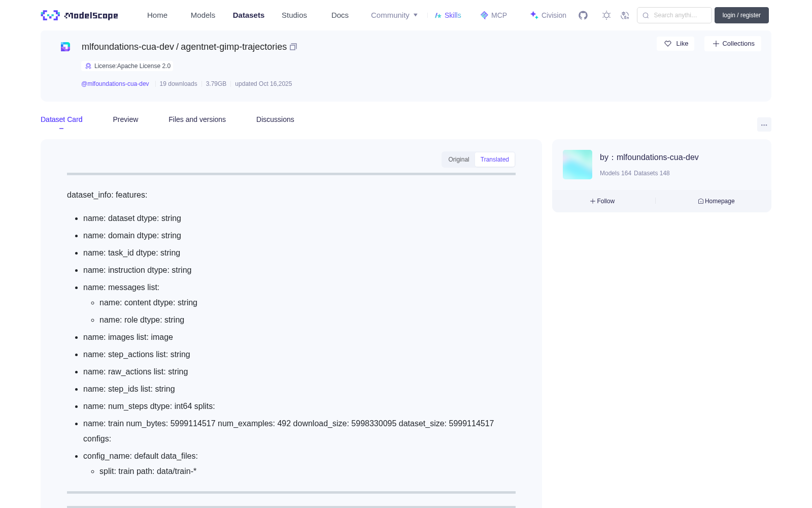This screenshot has width=812, height=508.
Task: Click 'name: images list: image' row
Action: (128, 337)
